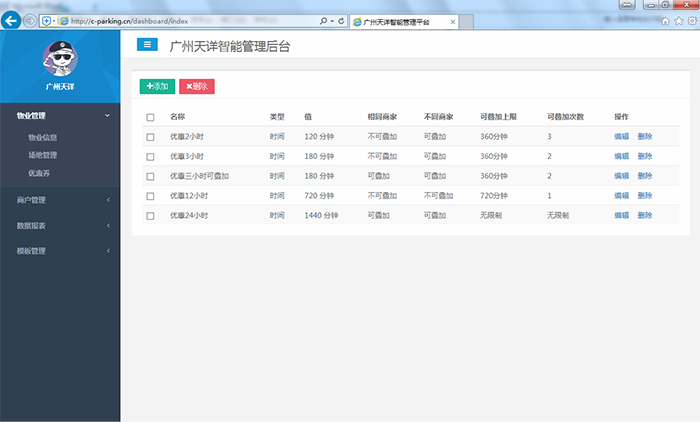
Task: Check the box for 优惠3小时 row
Action: click(x=150, y=157)
